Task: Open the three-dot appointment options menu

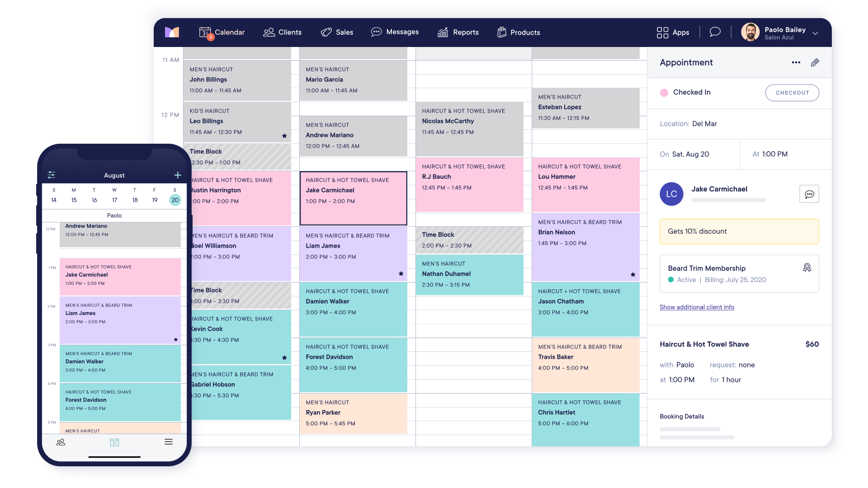Action: 796,63
